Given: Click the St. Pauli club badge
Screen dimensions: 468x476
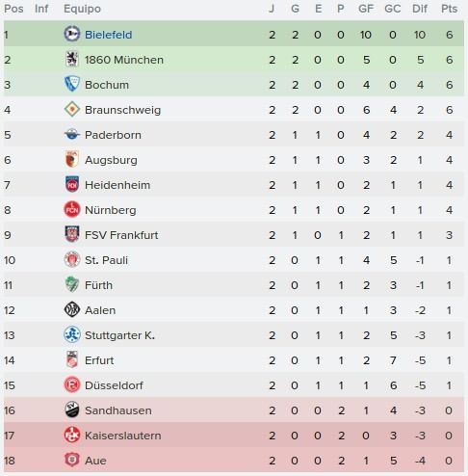Looking at the screenshot, I should (x=71, y=259).
